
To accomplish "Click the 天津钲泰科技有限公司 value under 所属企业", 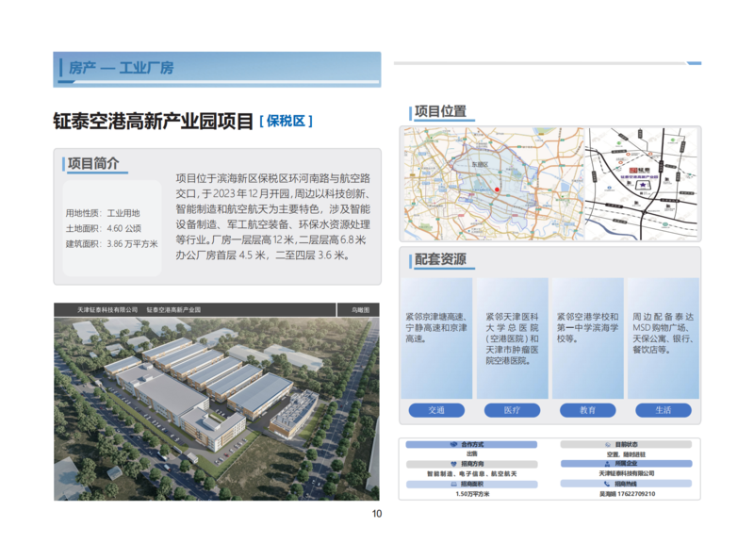I will pyautogui.click(x=626, y=474).
